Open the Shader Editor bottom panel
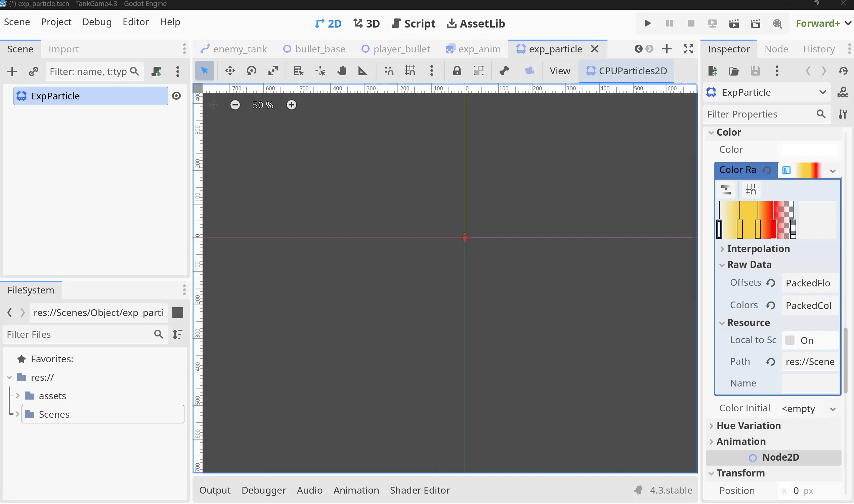Image resolution: width=854 pixels, height=504 pixels. tap(420, 490)
